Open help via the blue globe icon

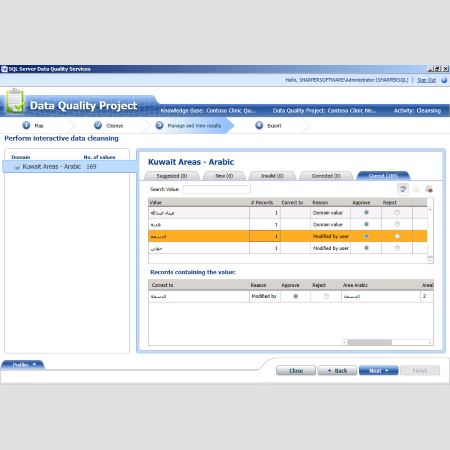tap(444, 80)
